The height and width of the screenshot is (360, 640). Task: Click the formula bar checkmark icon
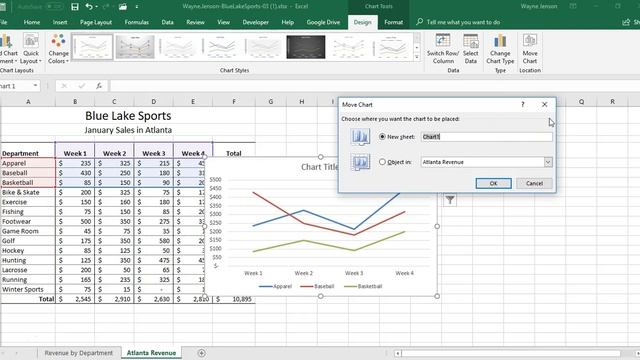82,86
